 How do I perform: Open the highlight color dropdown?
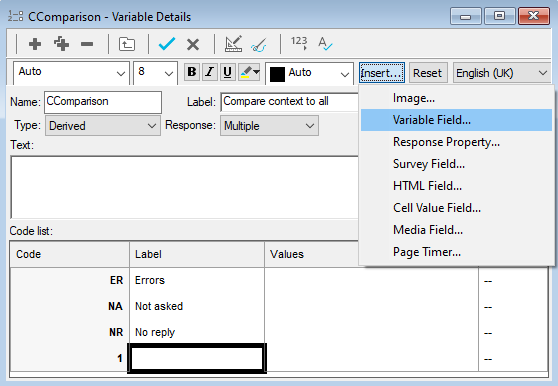point(256,72)
